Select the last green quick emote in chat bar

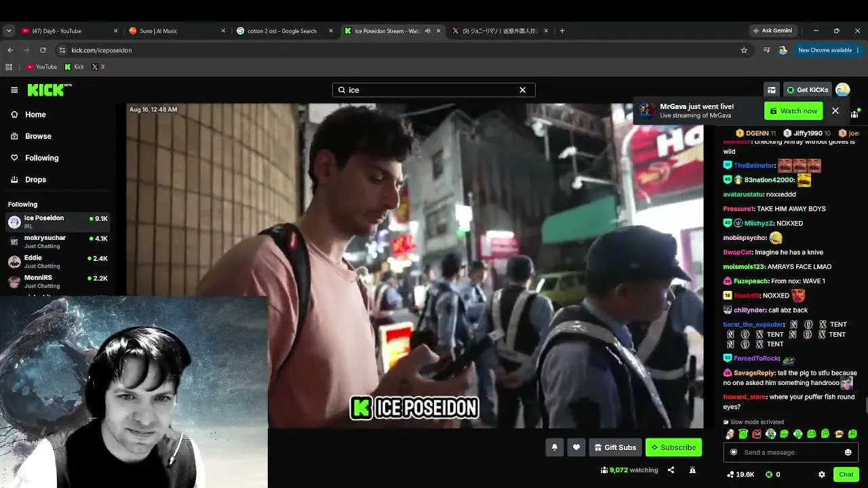tap(852, 434)
